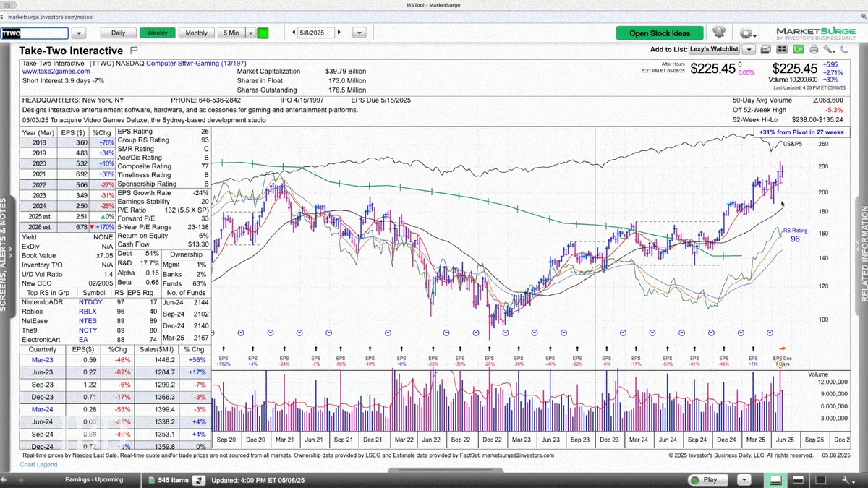Print the chart using the printer icon
Image resolution: width=868 pixels, height=488 pixels.
pos(814,49)
